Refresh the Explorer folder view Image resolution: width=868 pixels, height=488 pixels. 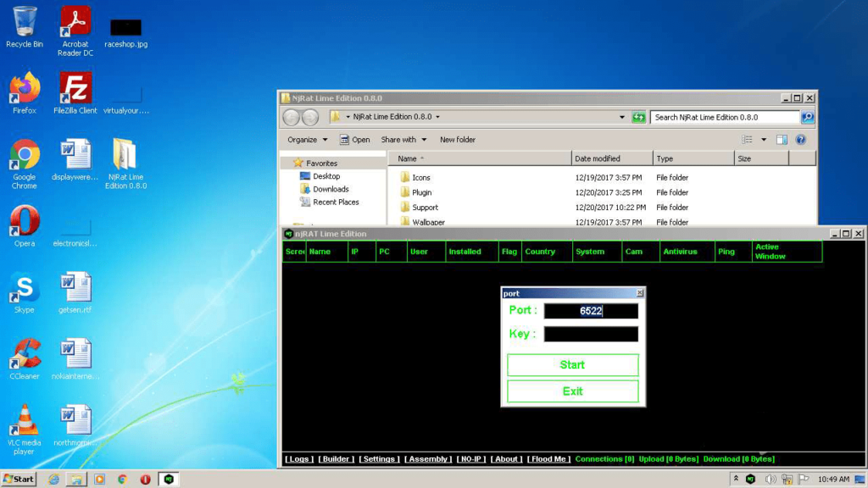pyautogui.click(x=638, y=117)
